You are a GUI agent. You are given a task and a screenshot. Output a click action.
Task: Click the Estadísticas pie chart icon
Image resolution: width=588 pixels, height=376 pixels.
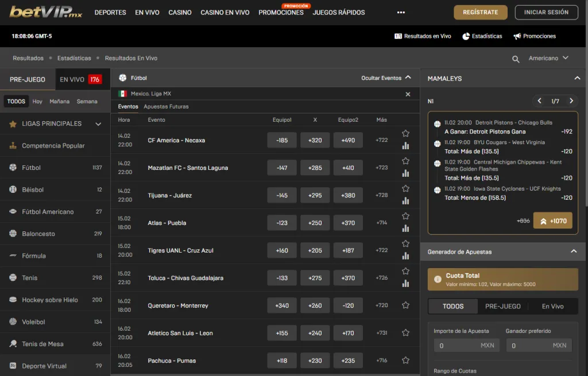(x=466, y=36)
